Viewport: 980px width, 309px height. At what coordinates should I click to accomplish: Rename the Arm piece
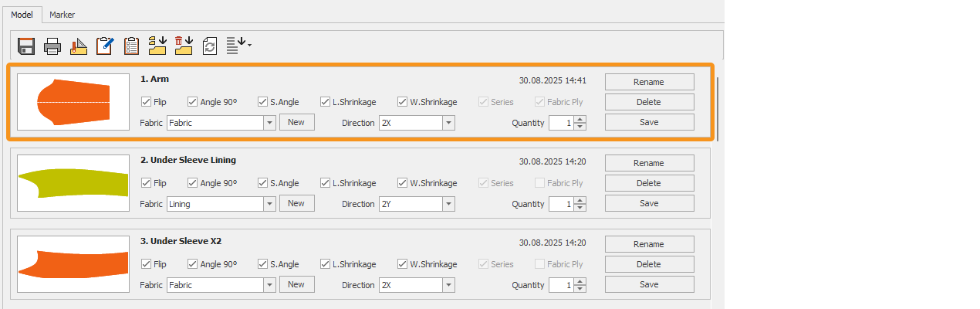649,82
